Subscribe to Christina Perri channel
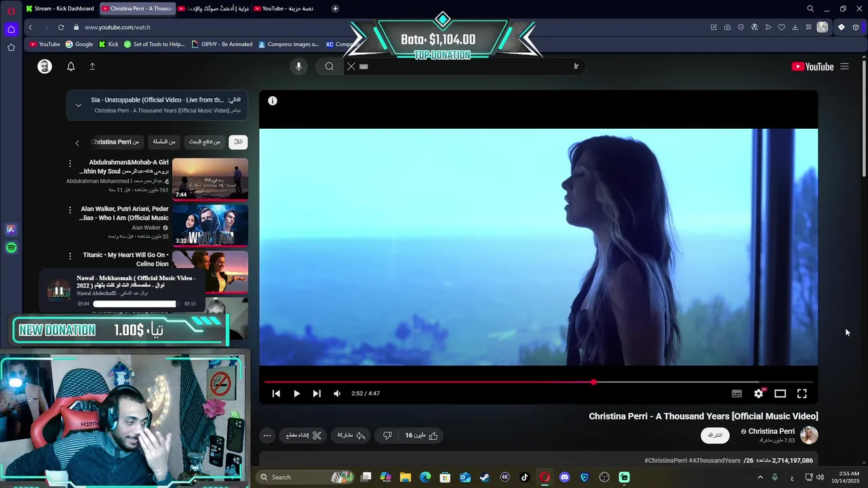The height and width of the screenshot is (488, 868). 715,435
